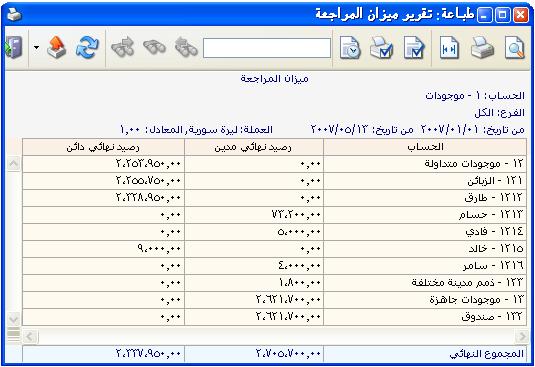Minimize the report window

(x=484, y=15)
